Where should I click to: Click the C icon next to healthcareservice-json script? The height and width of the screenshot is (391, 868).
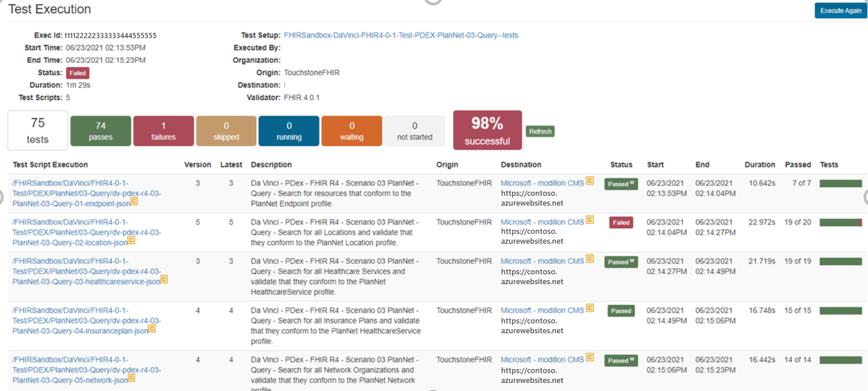pyautogui.click(x=163, y=280)
